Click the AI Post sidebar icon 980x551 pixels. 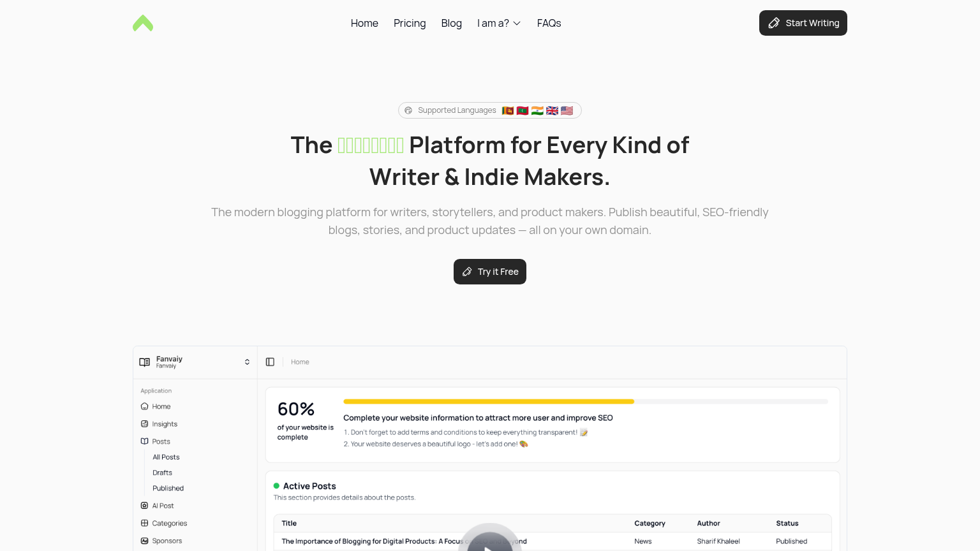[x=145, y=506]
